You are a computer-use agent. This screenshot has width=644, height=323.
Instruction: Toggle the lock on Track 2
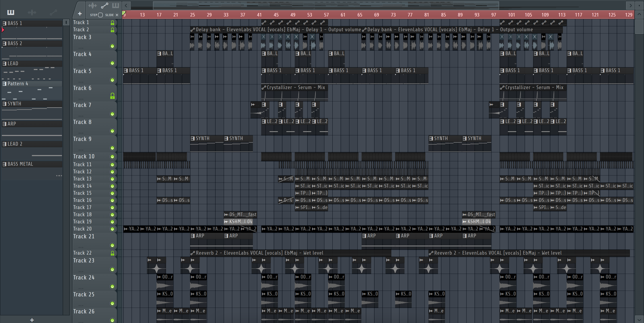[112, 30]
